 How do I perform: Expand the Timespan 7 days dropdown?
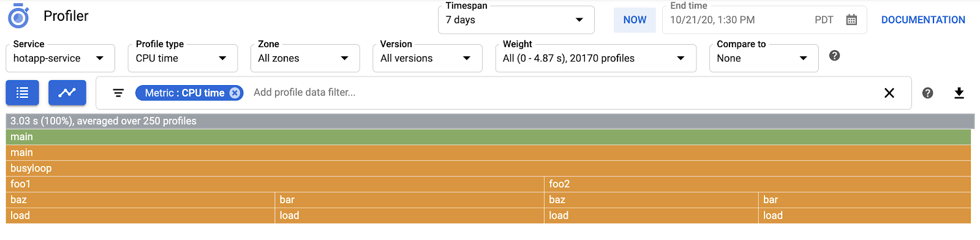[516, 20]
